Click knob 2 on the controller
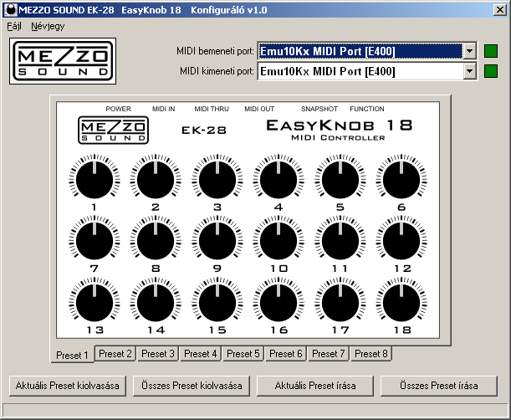The height and width of the screenshot is (420, 511). pos(156,180)
